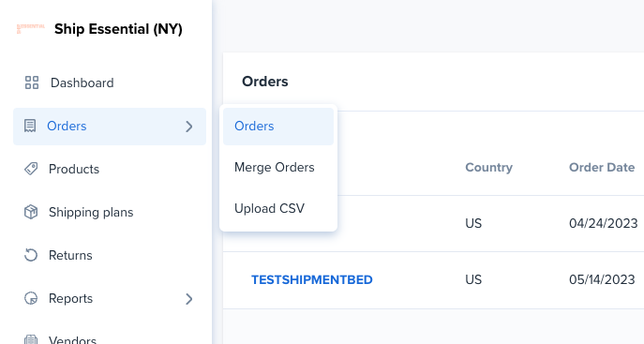
Task: Click the Dashboard grid icon
Action: (x=32, y=82)
